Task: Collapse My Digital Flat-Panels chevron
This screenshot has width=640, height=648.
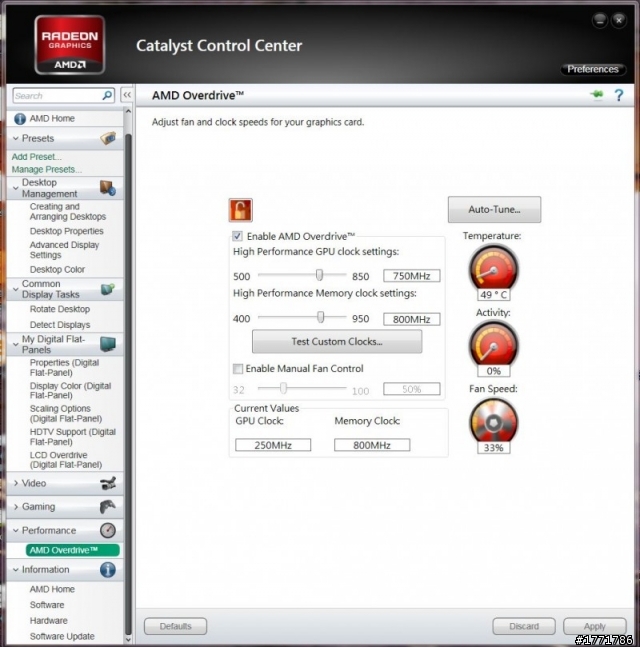Action: click(16, 344)
